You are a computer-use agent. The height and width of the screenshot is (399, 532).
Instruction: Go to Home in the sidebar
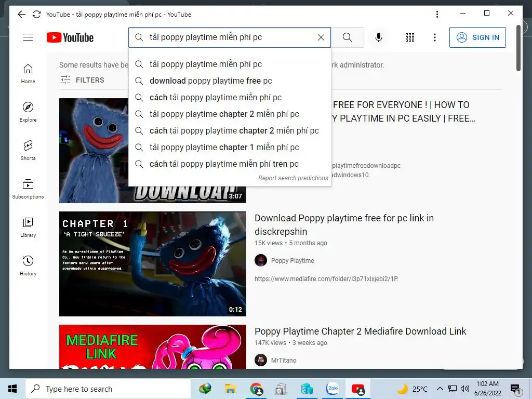(28, 74)
